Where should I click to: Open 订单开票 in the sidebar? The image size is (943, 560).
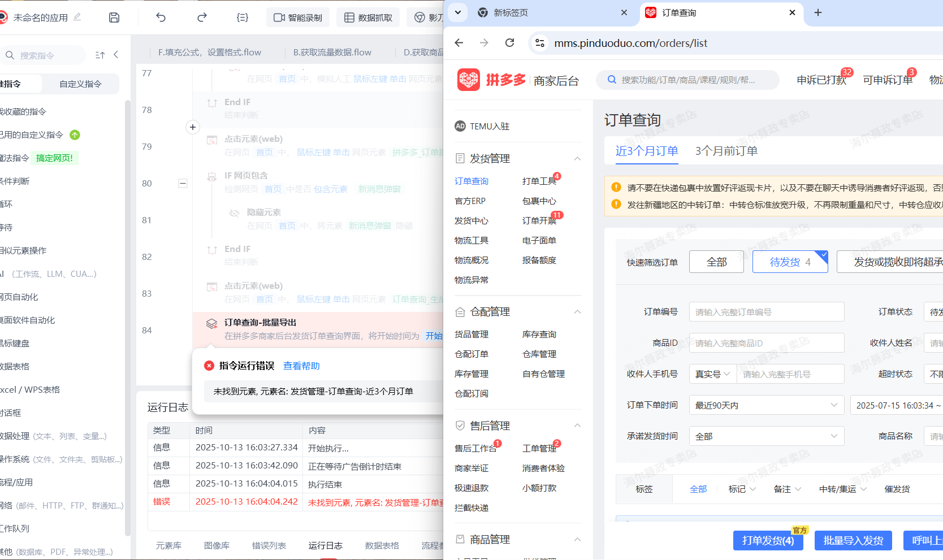coord(539,220)
